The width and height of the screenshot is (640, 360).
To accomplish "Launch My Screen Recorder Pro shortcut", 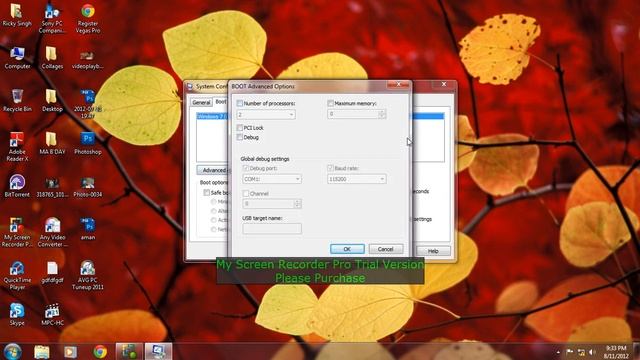I will tap(17, 233).
